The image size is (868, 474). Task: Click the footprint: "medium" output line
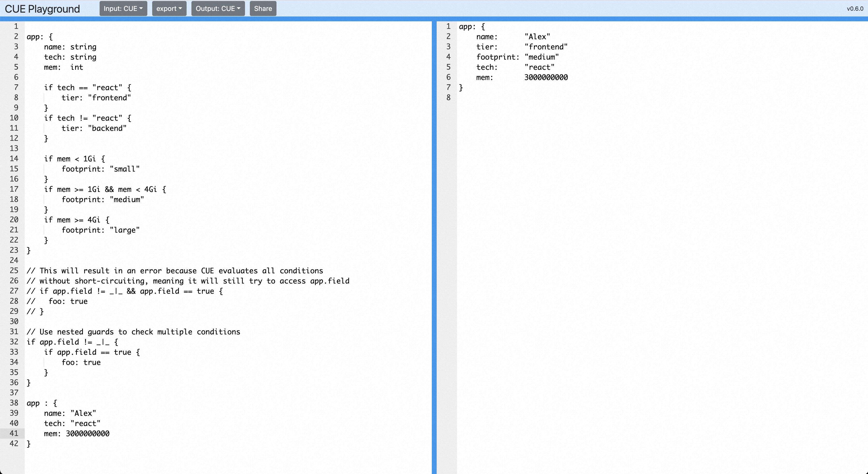517,57
